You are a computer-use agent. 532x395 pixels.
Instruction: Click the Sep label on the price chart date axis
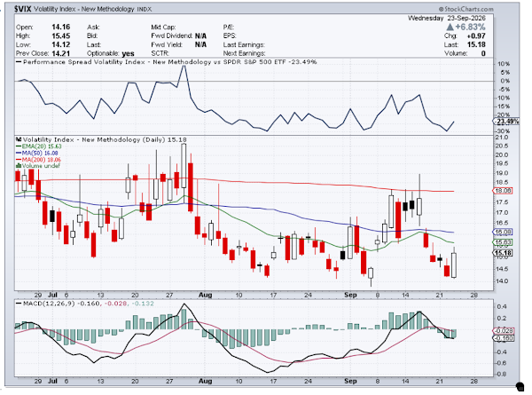point(350,295)
